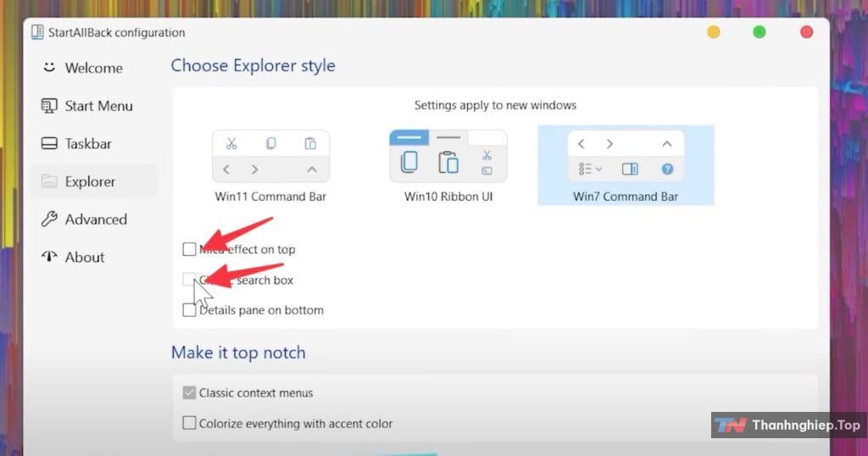Switch to the Advanced settings tab

(x=96, y=220)
